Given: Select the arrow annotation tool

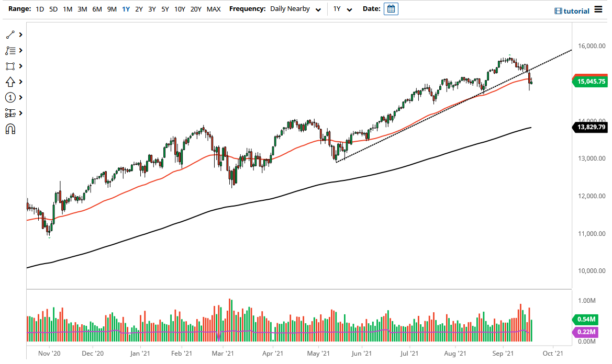Looking at the screenshot, I should [10, 82].
